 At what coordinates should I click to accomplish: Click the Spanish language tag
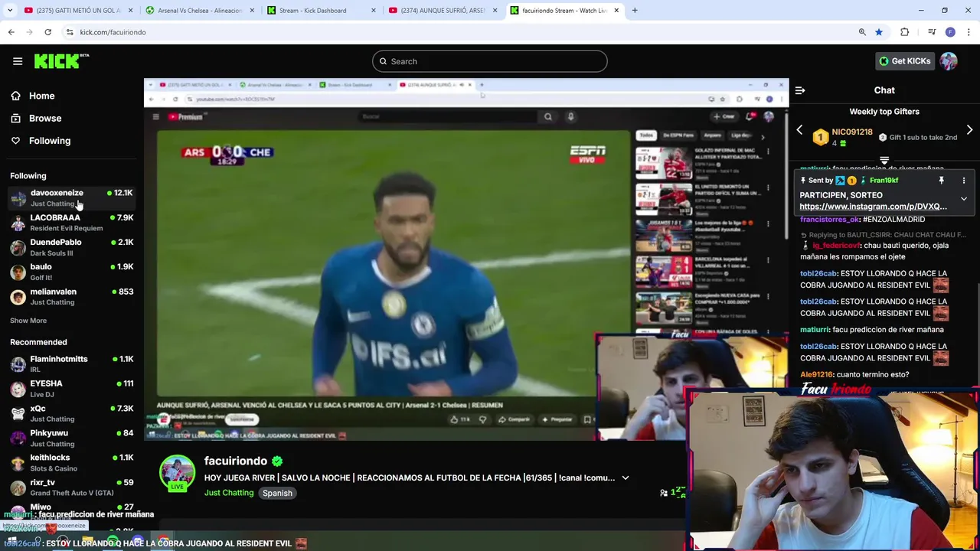click(x=277, y=493)
